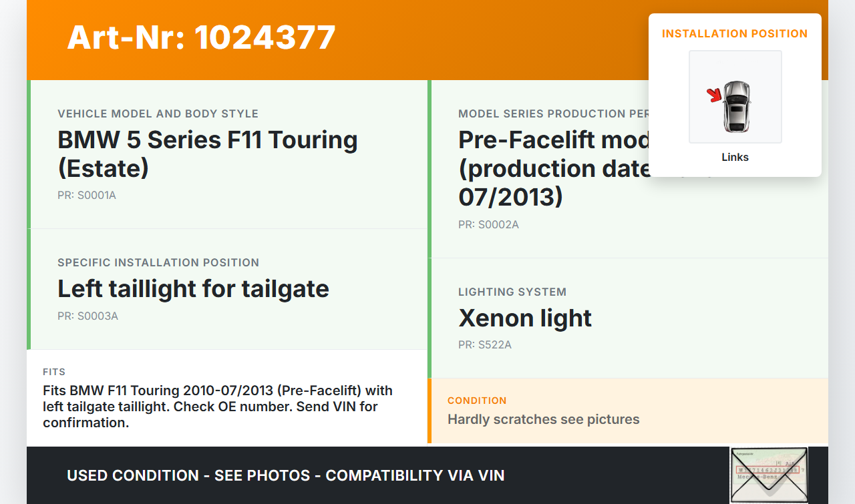Screen dimensions: 855x504
Task: Select the PR: S0003A code
Action: click(x=88, y=316)
